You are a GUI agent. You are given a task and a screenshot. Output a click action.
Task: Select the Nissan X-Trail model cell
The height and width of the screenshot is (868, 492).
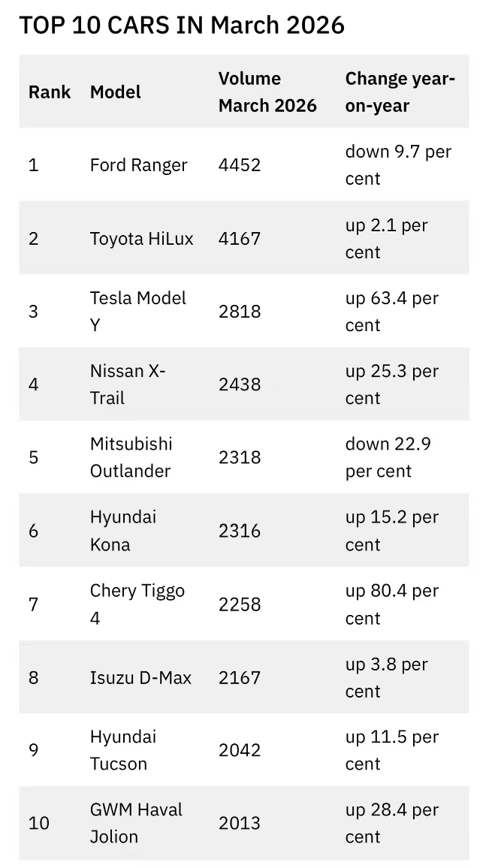pos(128,384)
